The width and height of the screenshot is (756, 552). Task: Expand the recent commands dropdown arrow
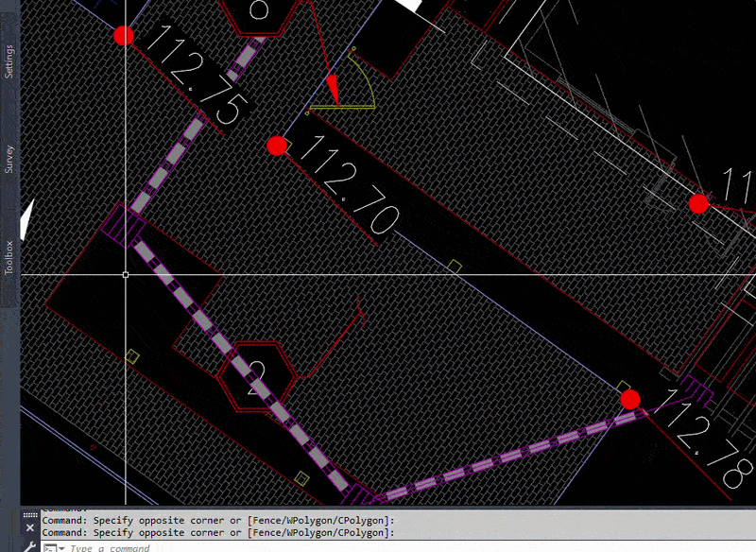coord(62,548)
